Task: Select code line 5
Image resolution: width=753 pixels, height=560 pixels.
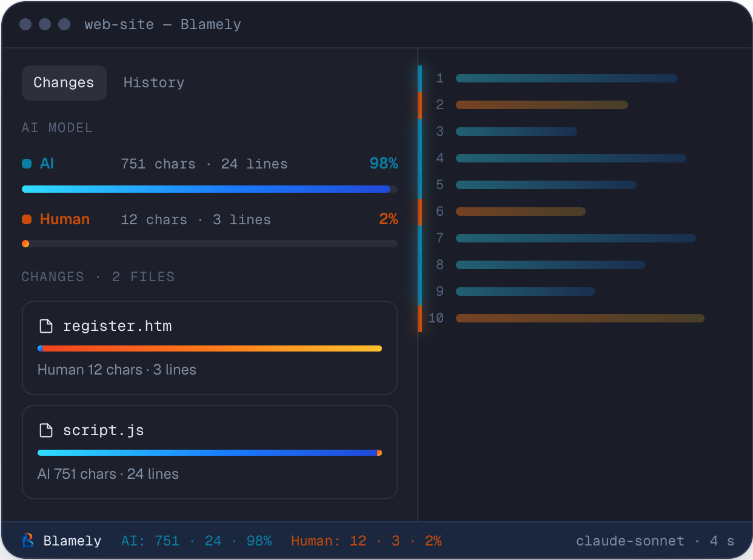Action: tap(546, 185)
